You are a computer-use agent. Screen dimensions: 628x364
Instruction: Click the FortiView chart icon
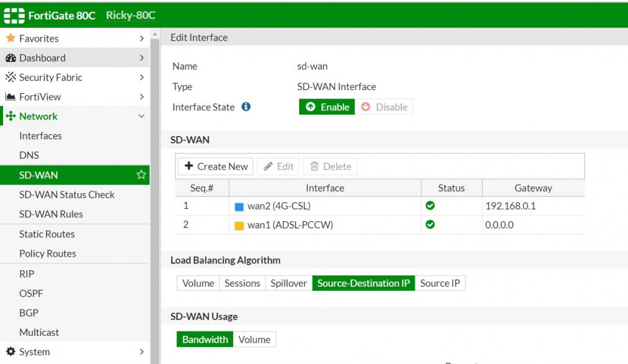click(11, 97)
